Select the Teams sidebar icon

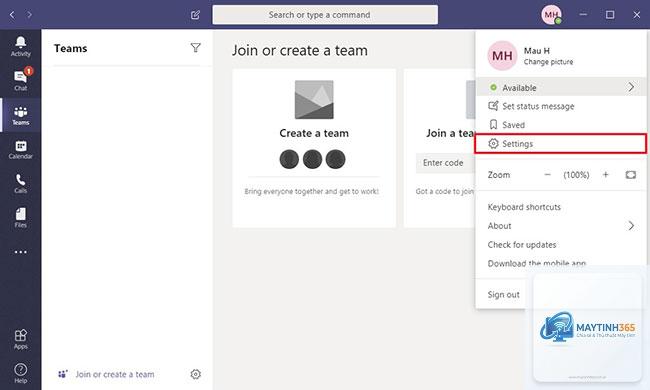pos(20,115)
